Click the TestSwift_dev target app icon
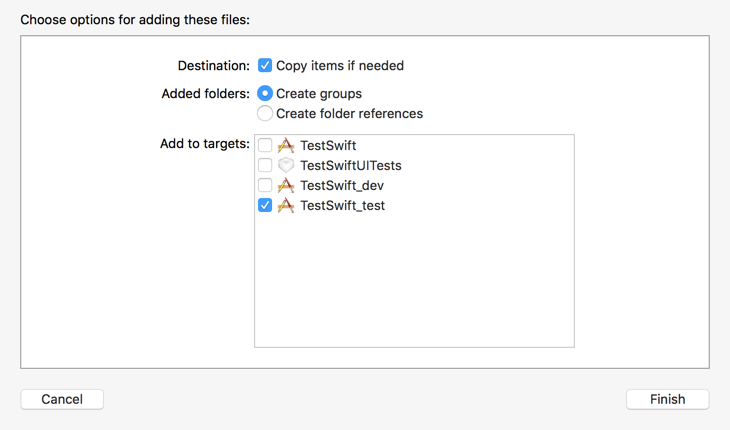This screenshot has width=730, height=430. coord(286,186)
